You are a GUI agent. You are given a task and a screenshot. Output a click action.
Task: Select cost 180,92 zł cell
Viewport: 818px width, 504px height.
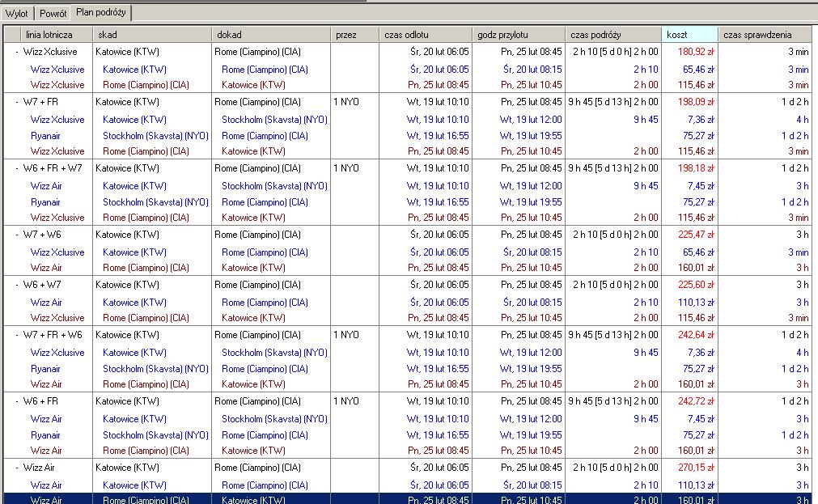tap(696, 52)
